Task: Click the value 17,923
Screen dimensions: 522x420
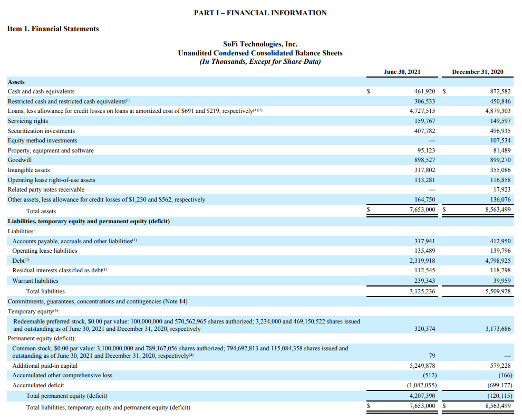Action: pyautogui.click(x=501, y=189)
